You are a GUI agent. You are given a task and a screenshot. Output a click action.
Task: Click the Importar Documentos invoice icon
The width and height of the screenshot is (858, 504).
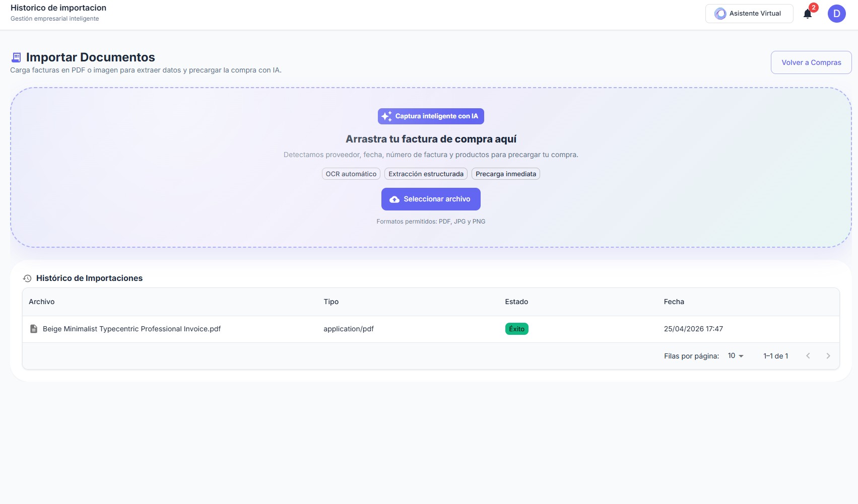pos(16,57)
